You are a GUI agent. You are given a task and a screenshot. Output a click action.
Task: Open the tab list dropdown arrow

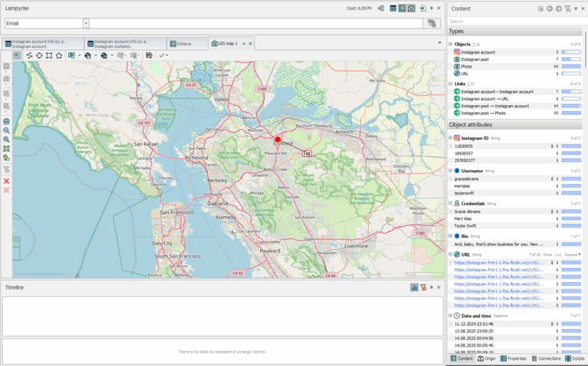tap(439, 43)
